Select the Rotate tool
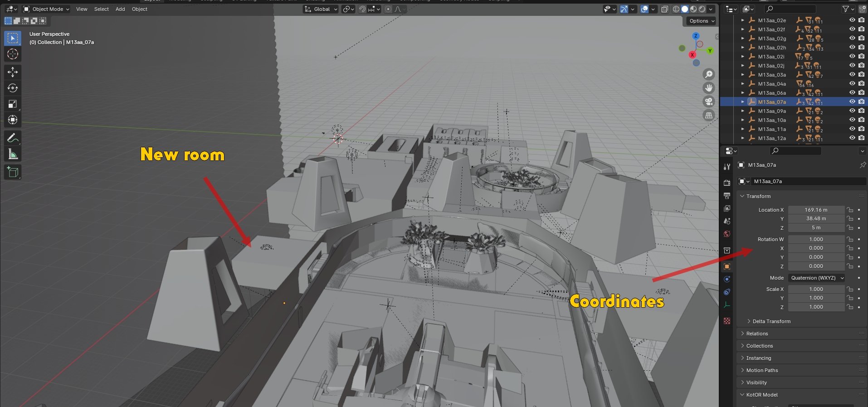This screenshot has height=407, width=868. point(13,88)
